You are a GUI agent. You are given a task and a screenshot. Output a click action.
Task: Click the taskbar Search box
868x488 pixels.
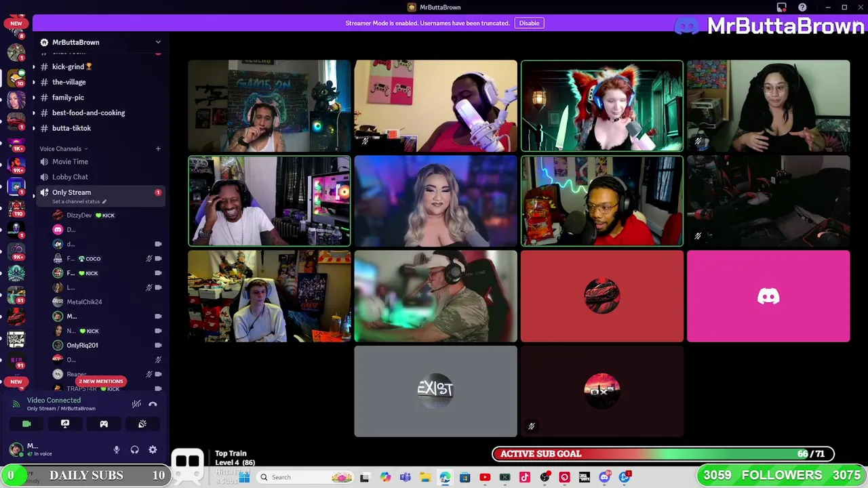(305, 477)
